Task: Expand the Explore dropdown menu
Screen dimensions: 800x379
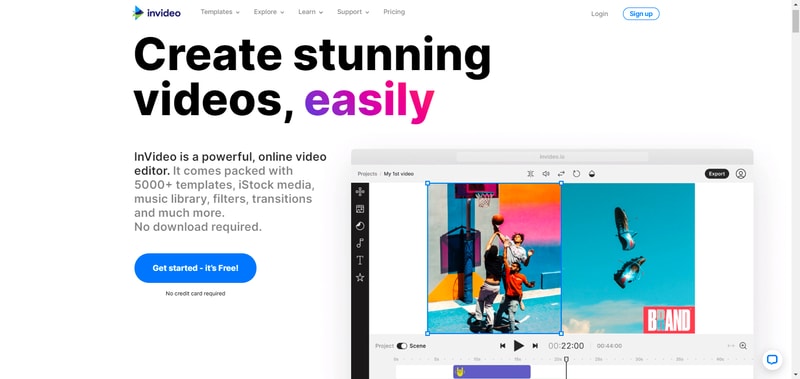Action: click(x=269, y=12)
